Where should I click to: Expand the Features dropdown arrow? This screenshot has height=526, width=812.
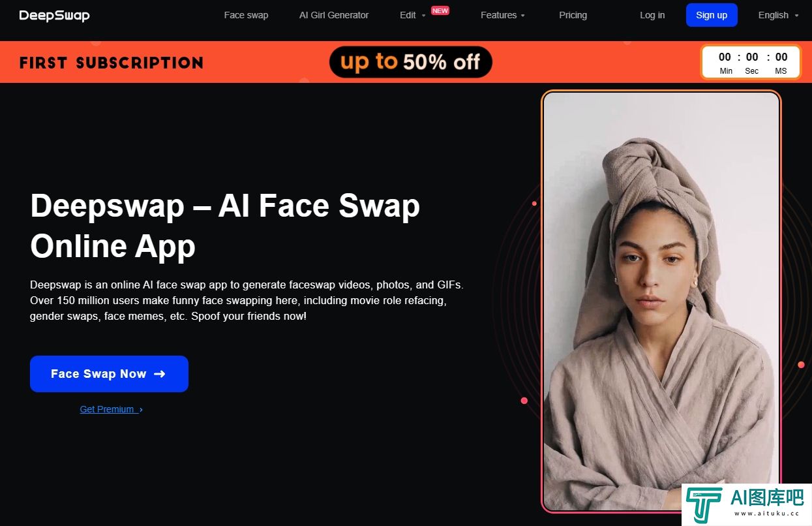point(523,16)
